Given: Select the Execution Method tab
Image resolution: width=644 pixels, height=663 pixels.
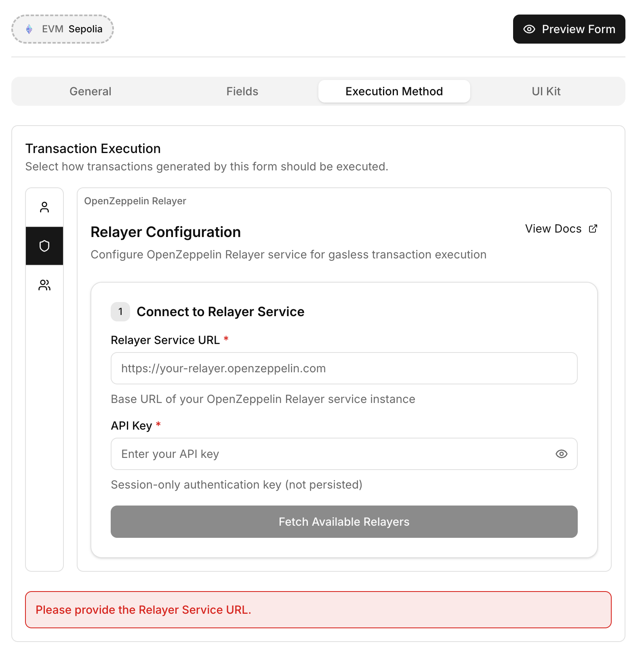Looking at the screenshot, I should click(394, 91).
